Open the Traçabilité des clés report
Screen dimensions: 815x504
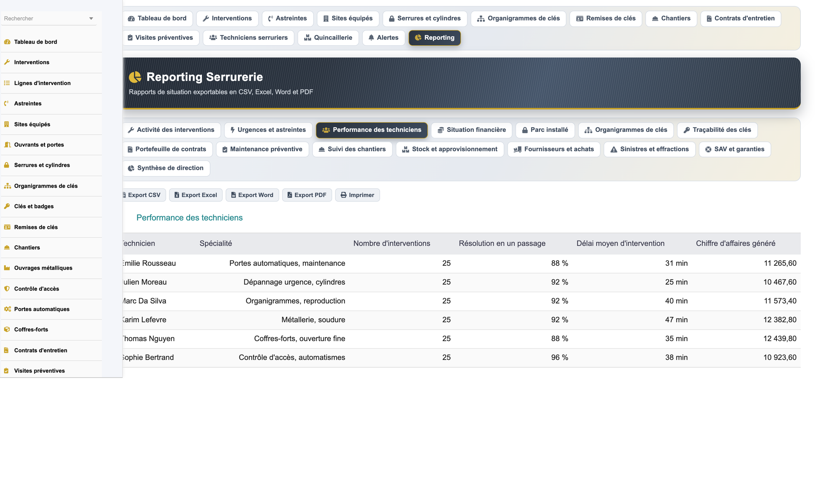coord(717,130)
